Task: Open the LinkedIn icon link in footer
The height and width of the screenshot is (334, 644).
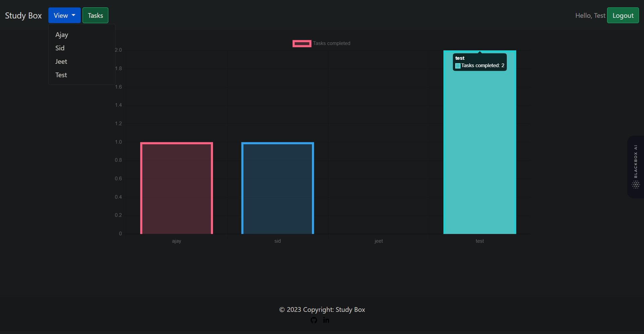Action: coord(326,320)
